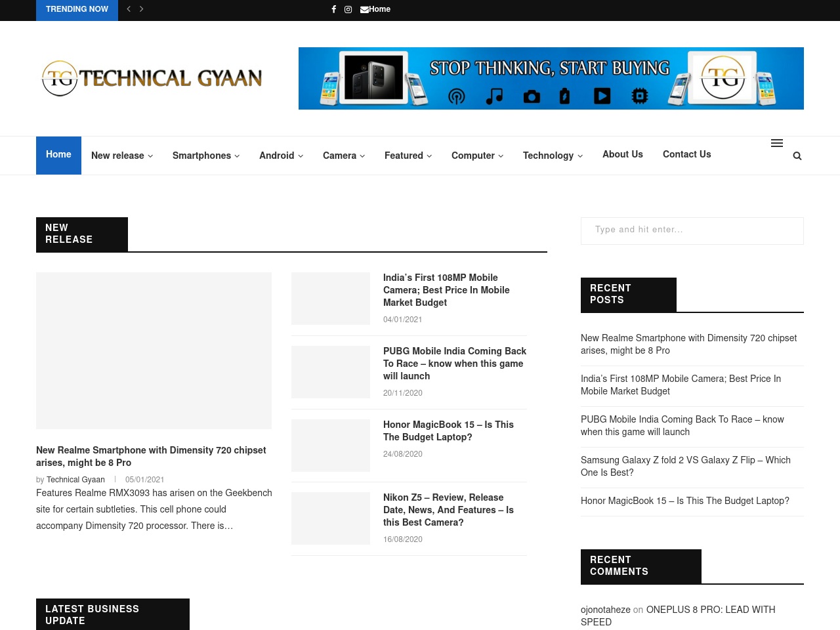Click the Stop Thinking Start Buying banner

(551, 78)
